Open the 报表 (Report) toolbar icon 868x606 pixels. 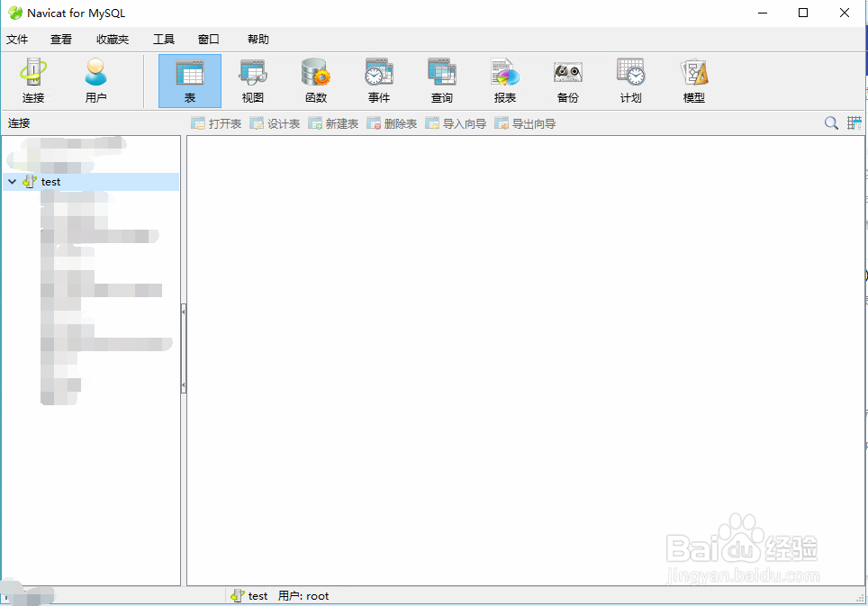[x=505, y=81]
